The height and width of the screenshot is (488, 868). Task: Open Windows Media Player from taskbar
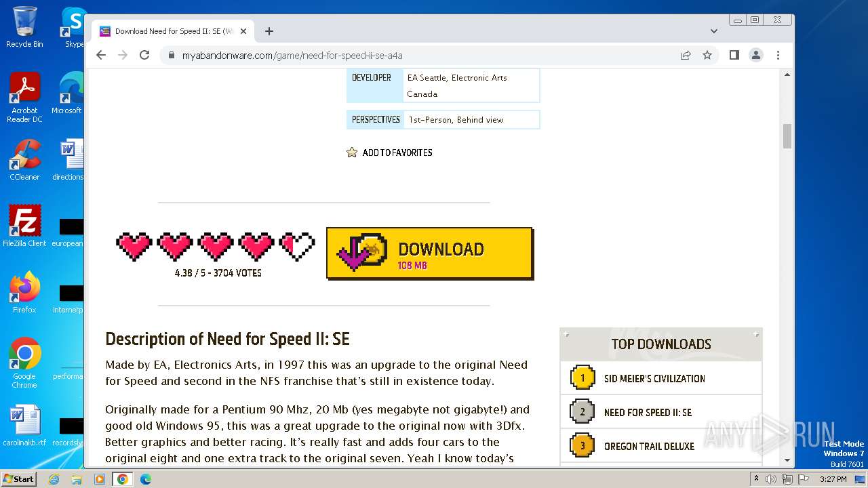pyautogui.click(x=100, y=479)
